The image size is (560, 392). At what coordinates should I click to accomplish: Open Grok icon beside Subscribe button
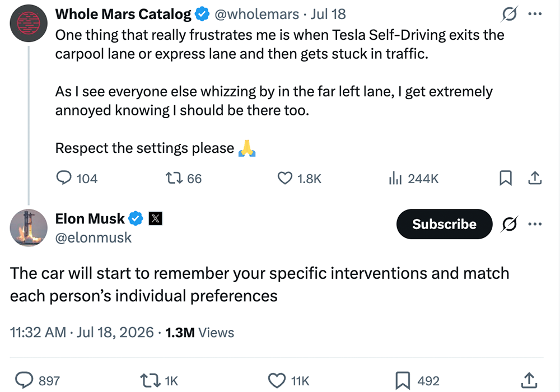point(509,224)
